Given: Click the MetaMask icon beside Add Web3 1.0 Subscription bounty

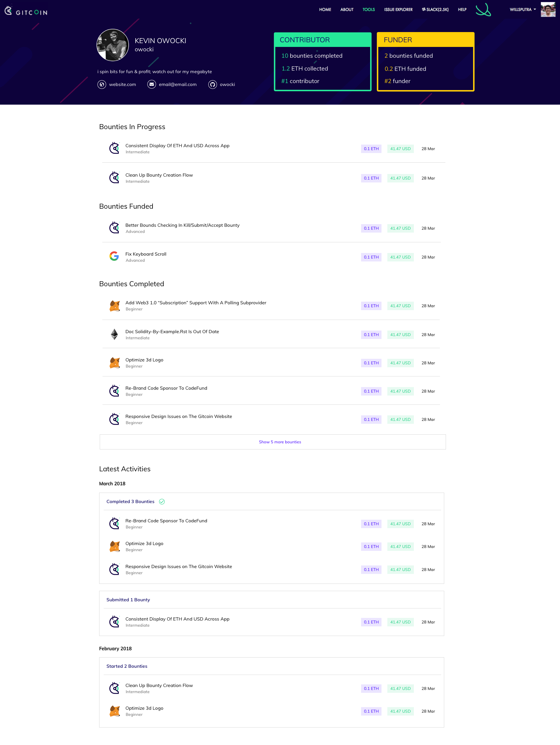Looking at the screenshot, I should 114,305.
